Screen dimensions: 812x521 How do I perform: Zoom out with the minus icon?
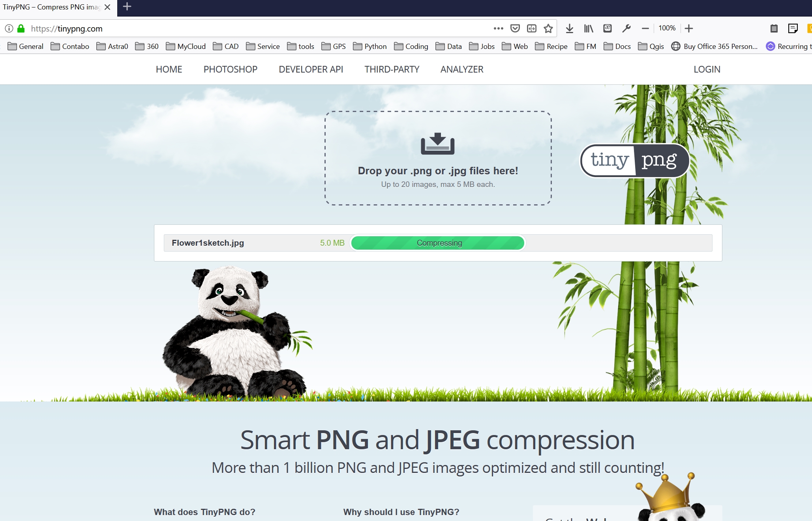(645, 28)
